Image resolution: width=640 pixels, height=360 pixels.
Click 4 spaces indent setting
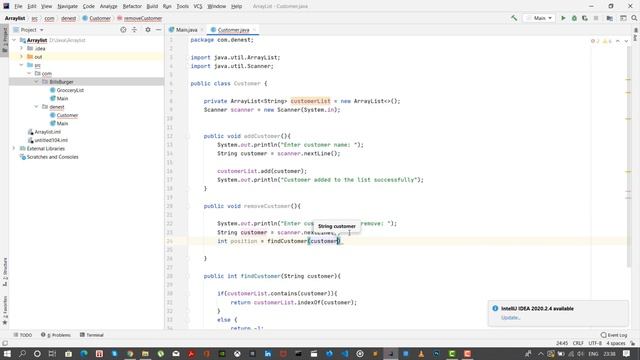click(x=616, y=343)
